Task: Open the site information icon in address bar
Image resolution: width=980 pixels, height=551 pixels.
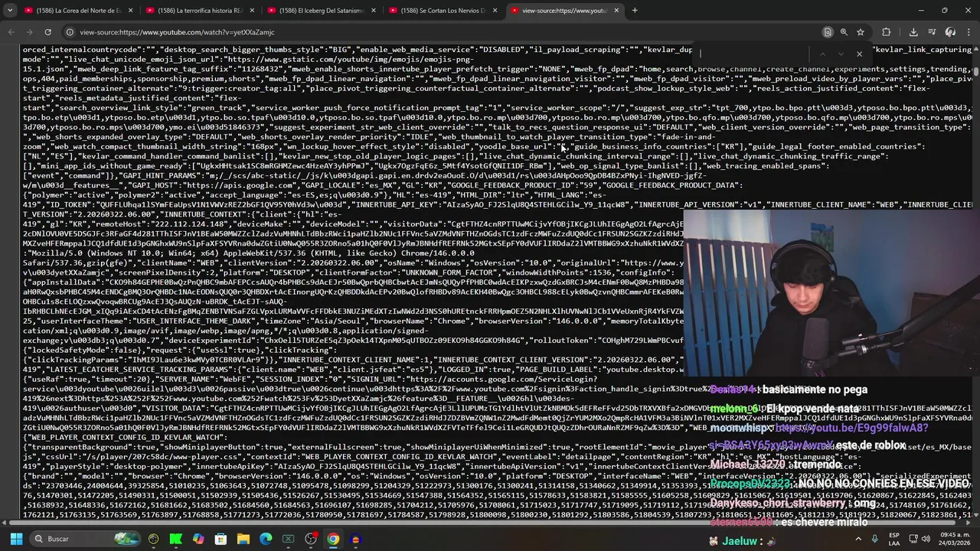Action: [70, 32]
